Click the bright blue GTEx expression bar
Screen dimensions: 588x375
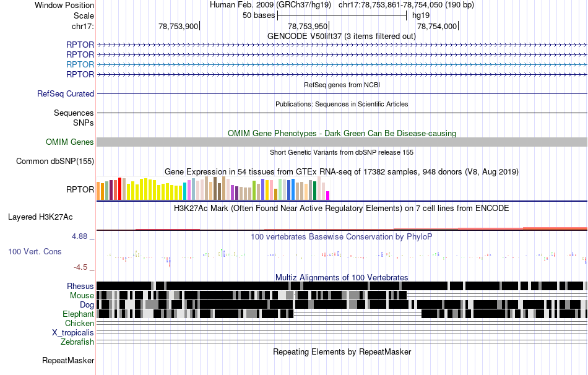click(293, 189)
